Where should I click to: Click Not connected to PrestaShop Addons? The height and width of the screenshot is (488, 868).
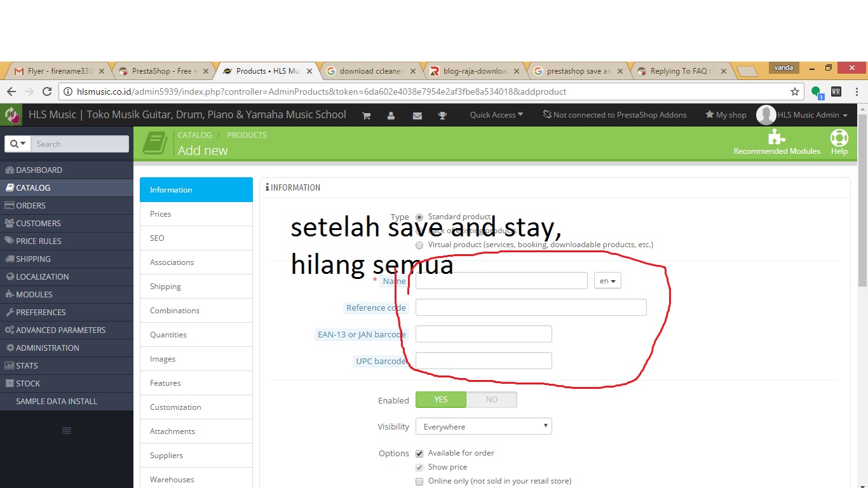pyautogui.click(x=614, y=115)
